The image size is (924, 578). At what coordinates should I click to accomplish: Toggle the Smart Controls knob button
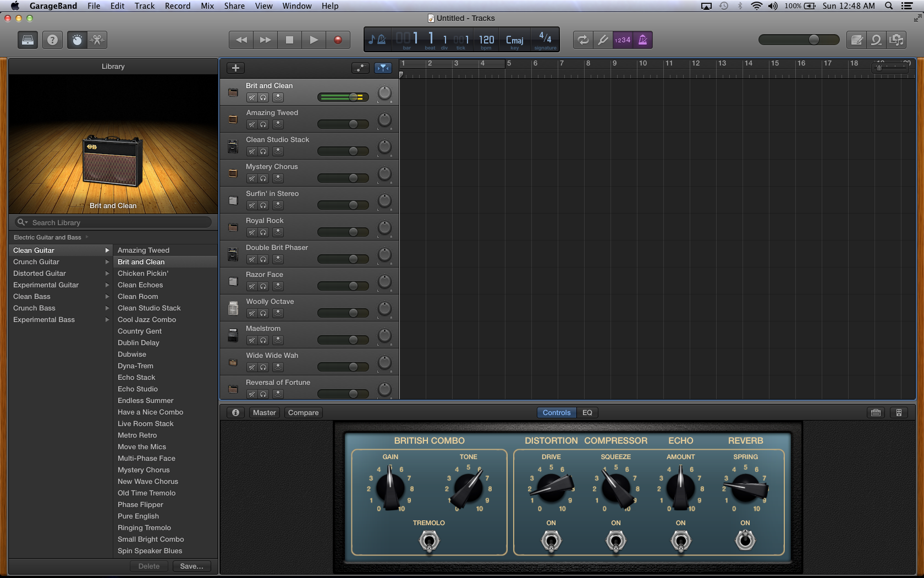[x=77, y=40]
